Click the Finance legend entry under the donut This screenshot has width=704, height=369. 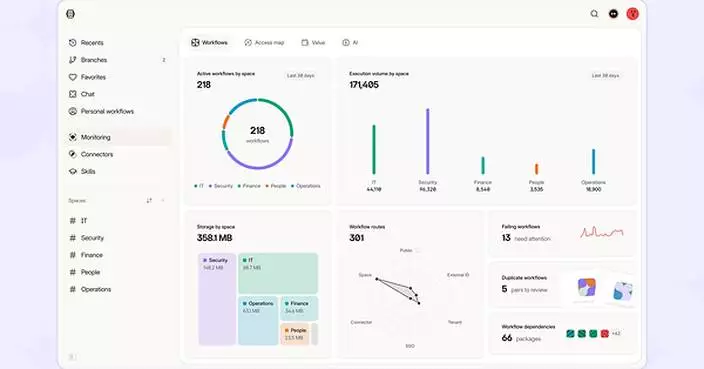[249, 186]
